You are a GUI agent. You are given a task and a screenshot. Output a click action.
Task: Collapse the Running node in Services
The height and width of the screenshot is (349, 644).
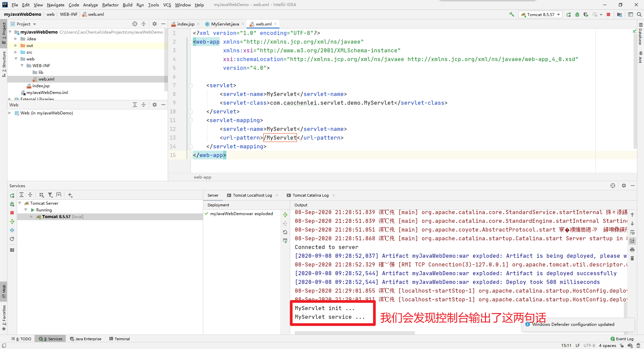(25, 210)
